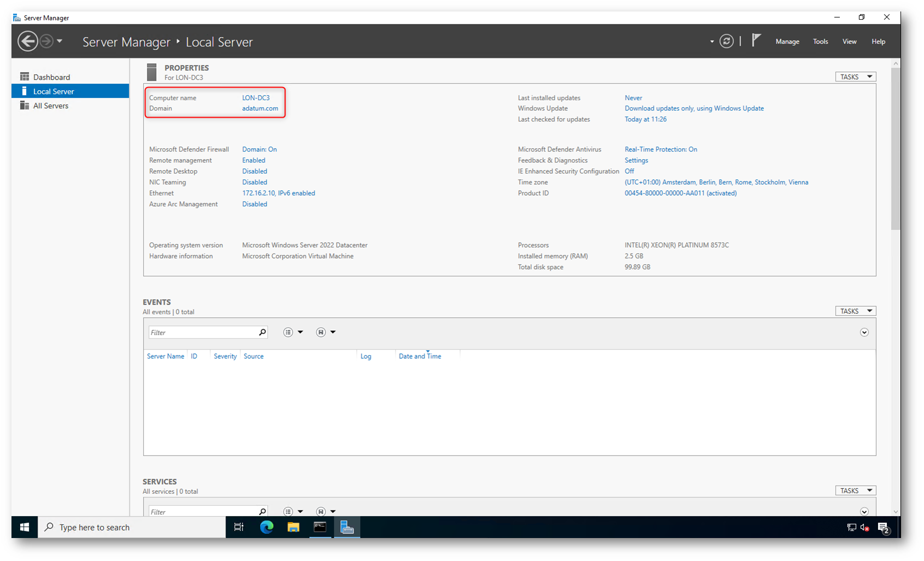Click the LON-DC3 computer name link
This screenshot has height=561, width=924.
tap(256, 98)
